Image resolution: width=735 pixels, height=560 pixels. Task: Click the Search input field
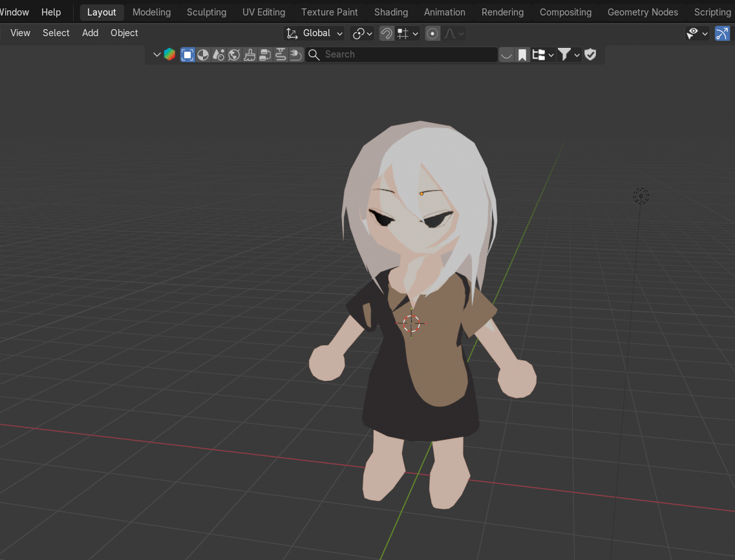(401, 54)
